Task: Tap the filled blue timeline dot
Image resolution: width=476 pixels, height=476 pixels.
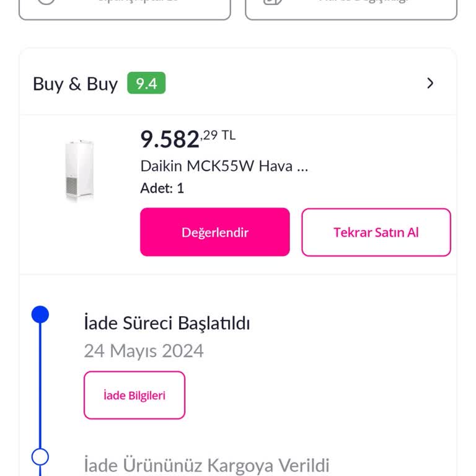Action: [40, 315]
